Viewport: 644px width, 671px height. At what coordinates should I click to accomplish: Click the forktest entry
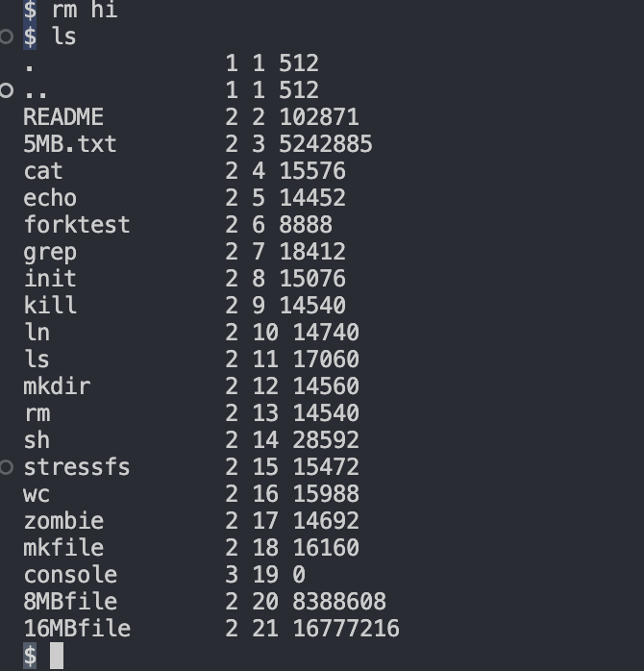point(77,225)
